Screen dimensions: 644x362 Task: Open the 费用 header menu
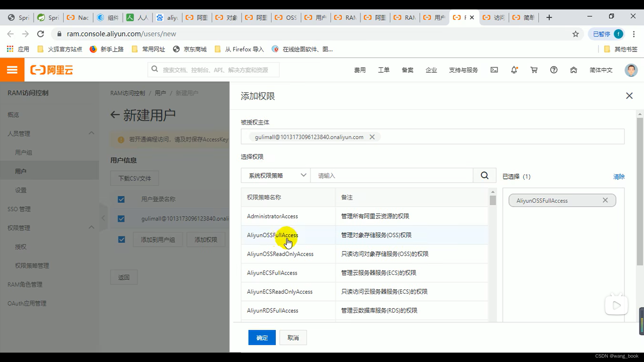(360, 70)
